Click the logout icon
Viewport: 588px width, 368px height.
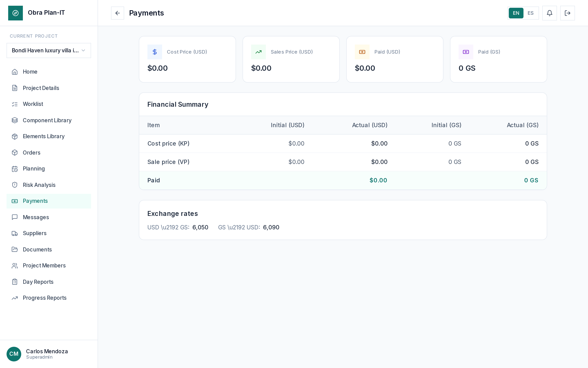tap(567, 13)
